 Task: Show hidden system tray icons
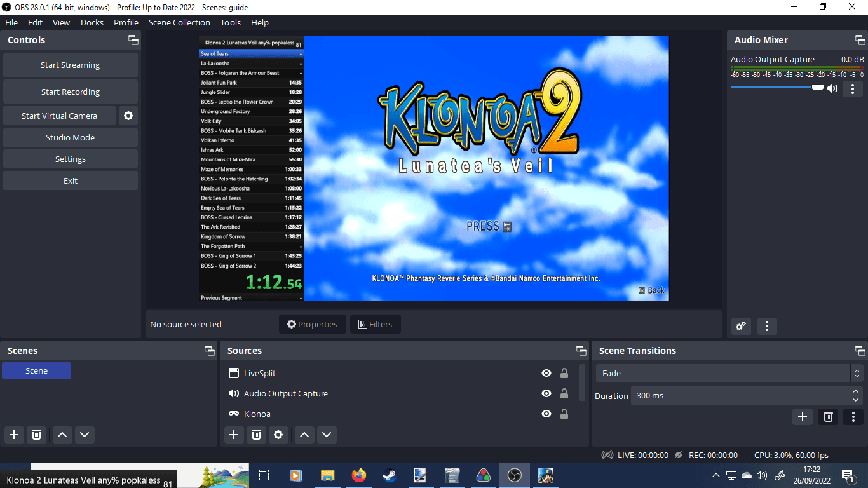pyautogui.click(x=716, y=475)
